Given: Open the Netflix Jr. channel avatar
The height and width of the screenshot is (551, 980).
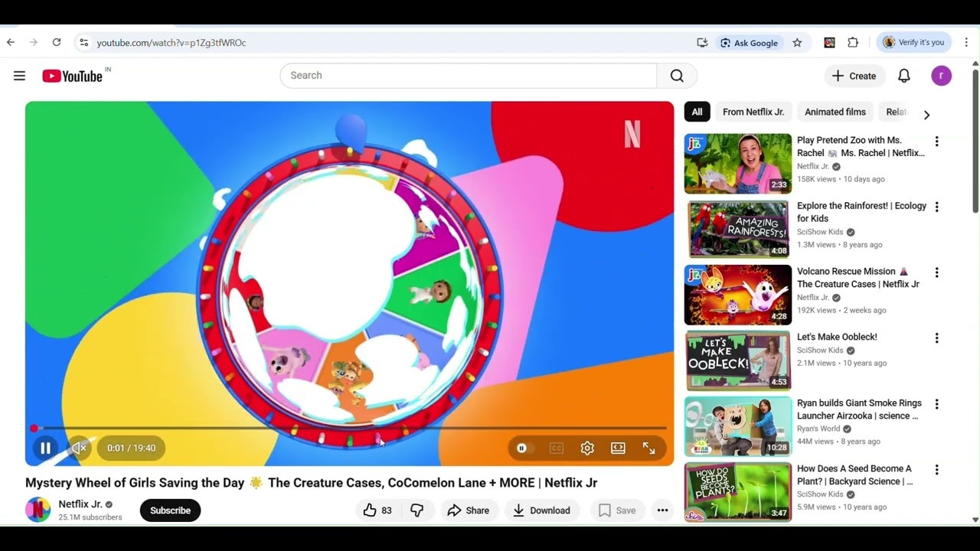Looking at the screenshot, I should coord(38,510).
